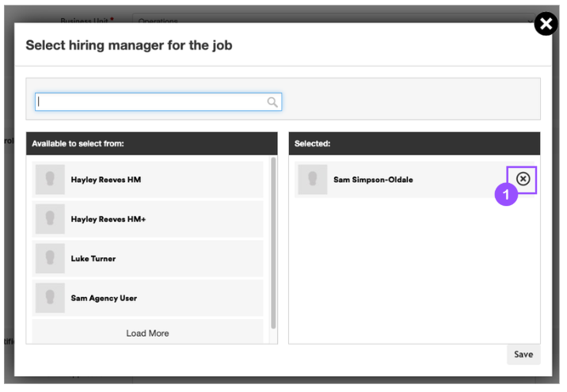Click the Sam Simpson-Oldale name in Selected
The height and width of the screenshot is (392, 567).
[x=373, y=180]
